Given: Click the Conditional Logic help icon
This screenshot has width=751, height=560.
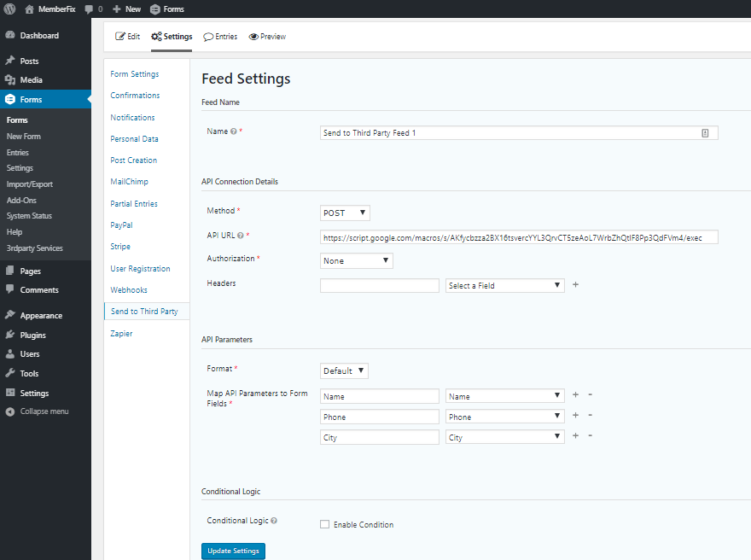Looking at the screenshot, I should 274,521.
